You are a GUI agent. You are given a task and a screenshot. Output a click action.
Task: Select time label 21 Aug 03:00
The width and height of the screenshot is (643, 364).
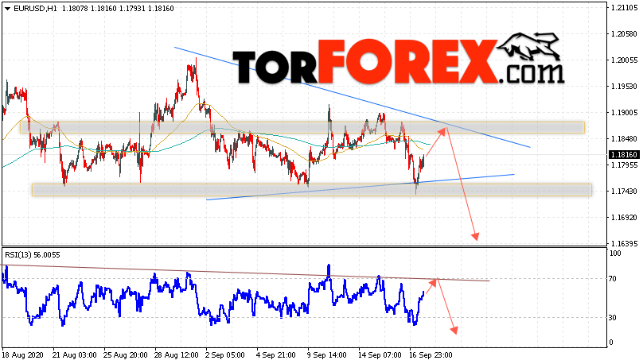pyautogui.click(x=75, y=355)
